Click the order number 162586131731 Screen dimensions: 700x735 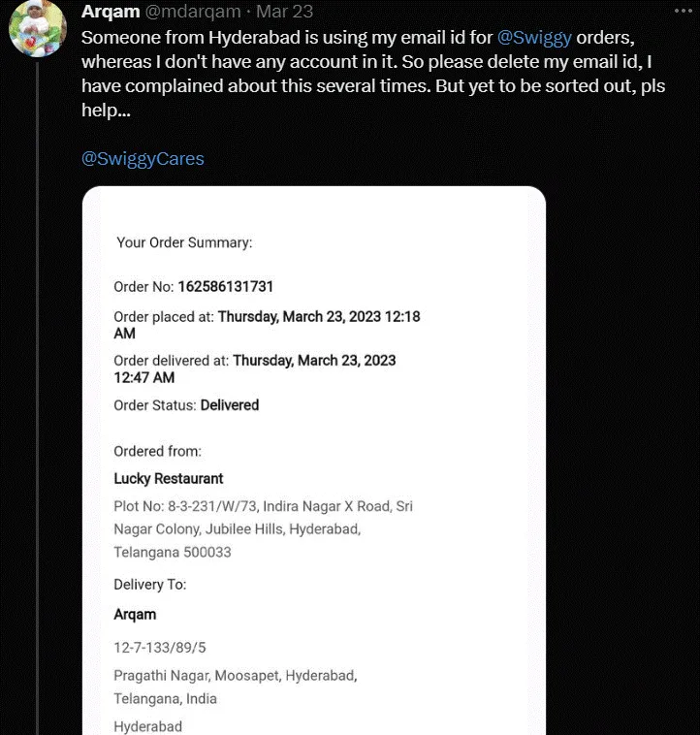[239, 287]
